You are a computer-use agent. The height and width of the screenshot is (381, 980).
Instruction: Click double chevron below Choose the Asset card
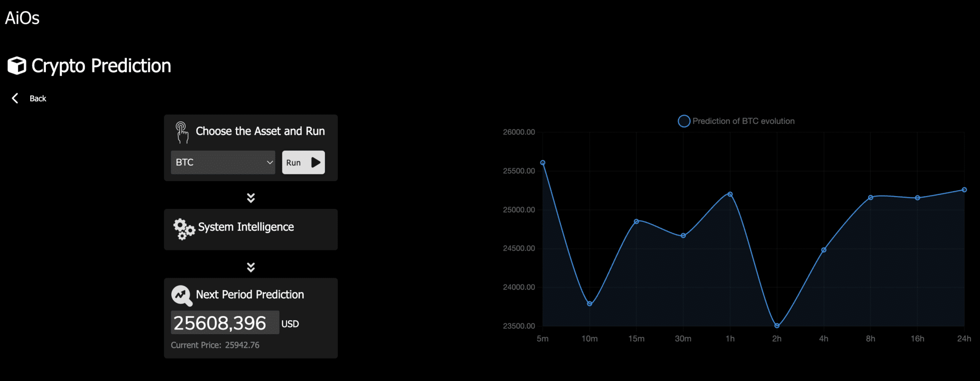251,198
